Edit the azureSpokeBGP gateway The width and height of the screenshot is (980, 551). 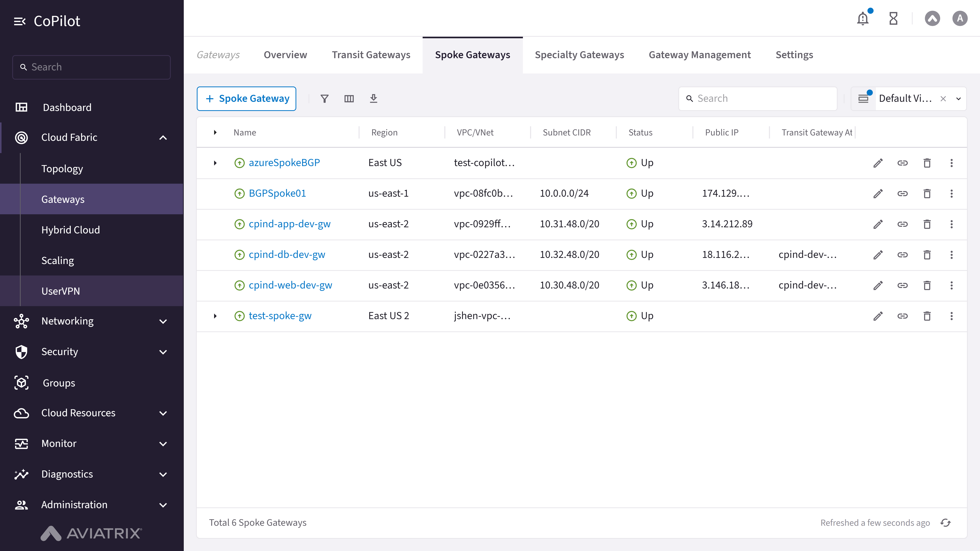click(878, 163)
